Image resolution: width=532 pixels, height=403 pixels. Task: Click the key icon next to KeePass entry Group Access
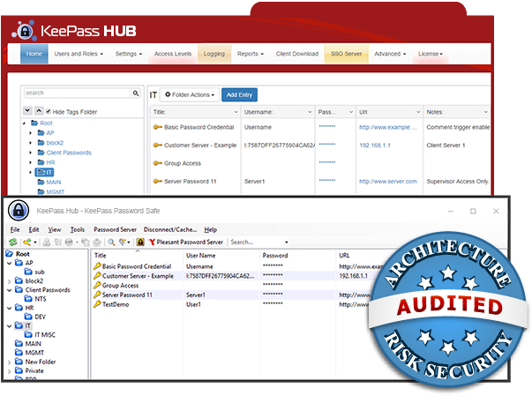(97, 286)
